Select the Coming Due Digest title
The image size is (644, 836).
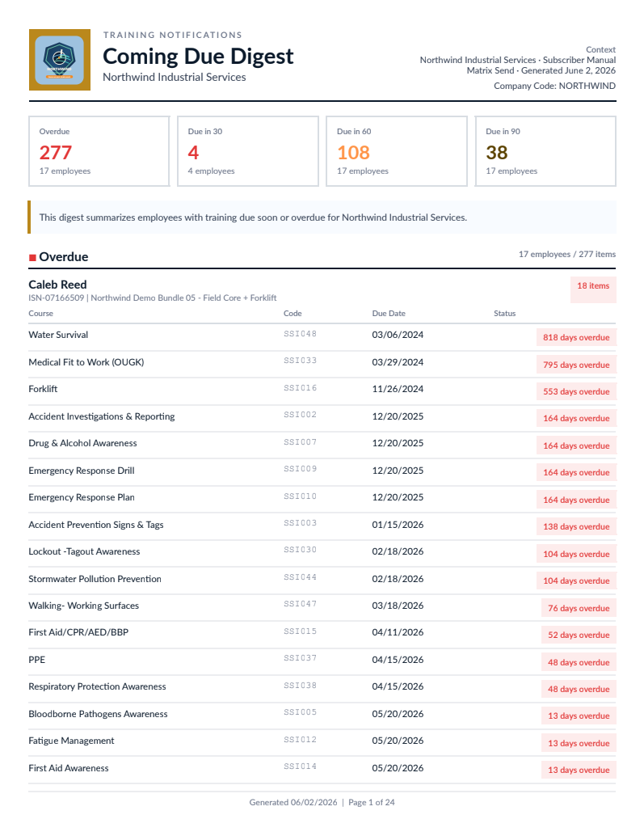click(198, 57)
